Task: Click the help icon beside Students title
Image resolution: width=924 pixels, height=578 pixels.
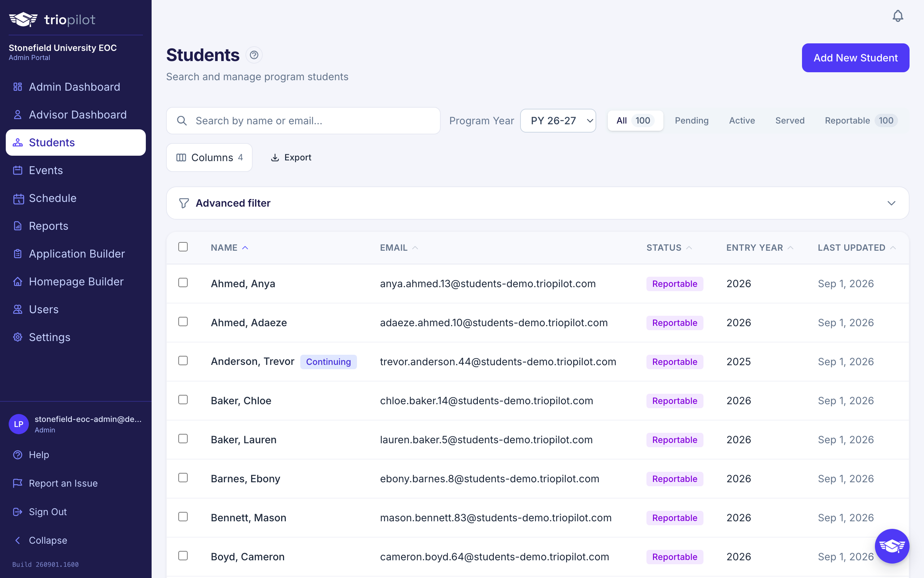Action: pos(254,55)
